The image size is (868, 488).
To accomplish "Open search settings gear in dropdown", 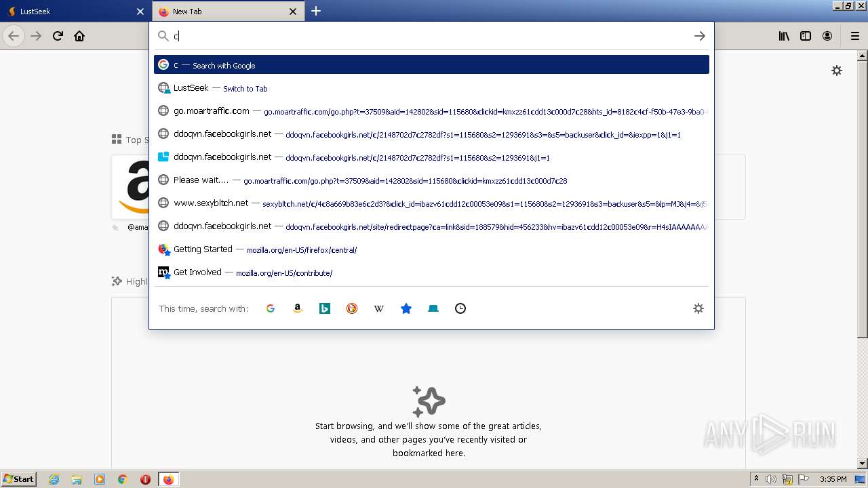I will (698, 308).
